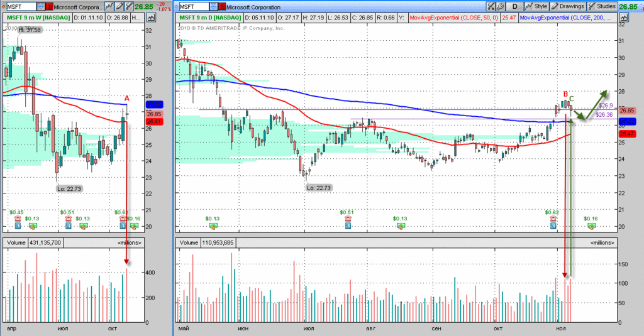Image resolution: width=644 pixels, height=336 pixels.
Task: Click the O: 27.17 open price cell
Action: click(289, 18)
